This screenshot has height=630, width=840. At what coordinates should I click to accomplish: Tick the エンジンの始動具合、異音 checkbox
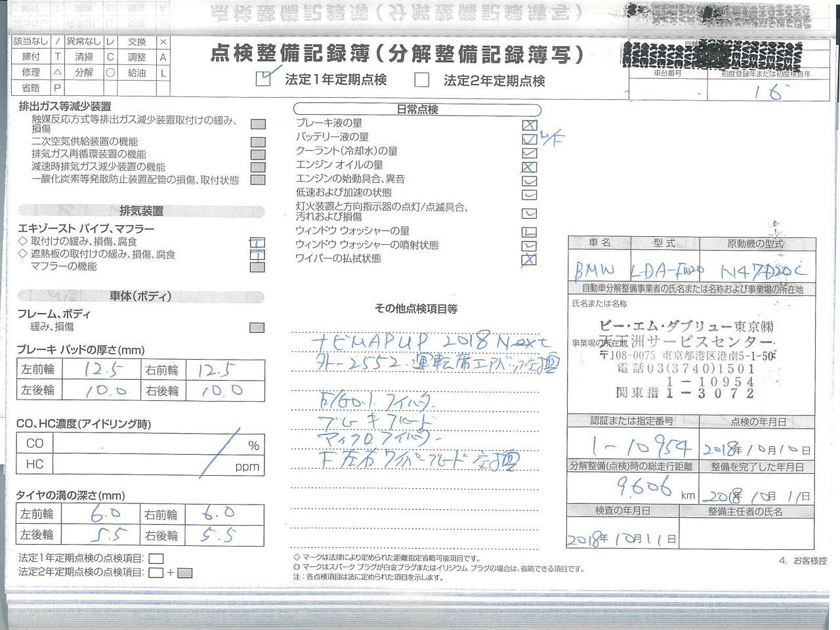pos(529,181)
